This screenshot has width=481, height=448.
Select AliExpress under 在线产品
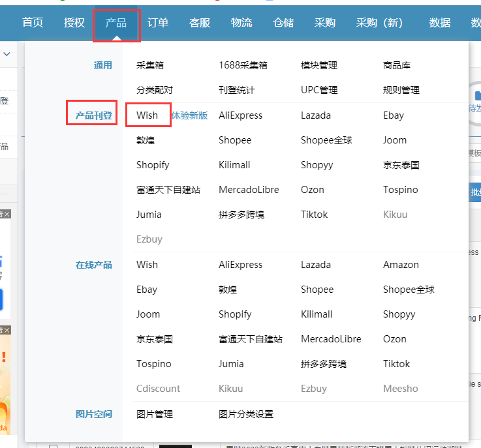click(240, 265)
